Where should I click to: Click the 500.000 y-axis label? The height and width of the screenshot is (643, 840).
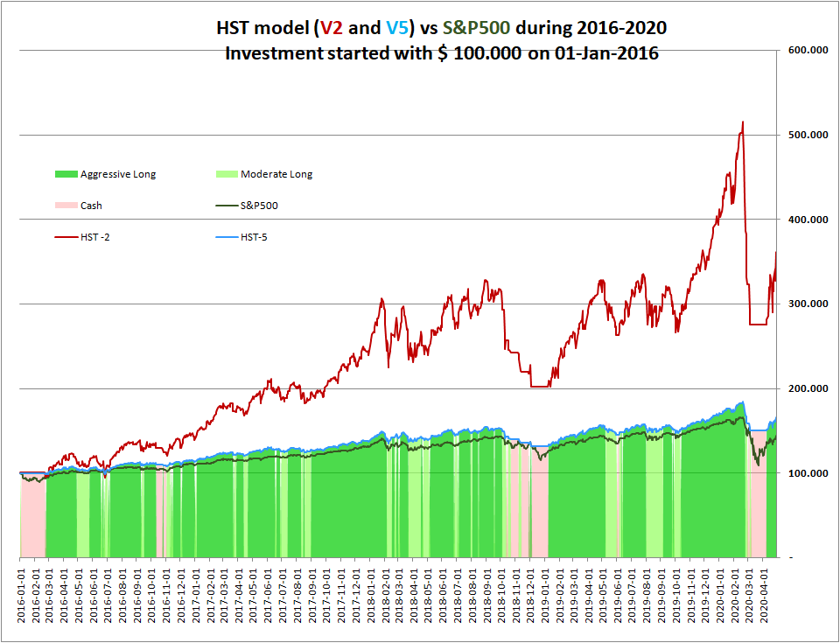click(808, 135)
